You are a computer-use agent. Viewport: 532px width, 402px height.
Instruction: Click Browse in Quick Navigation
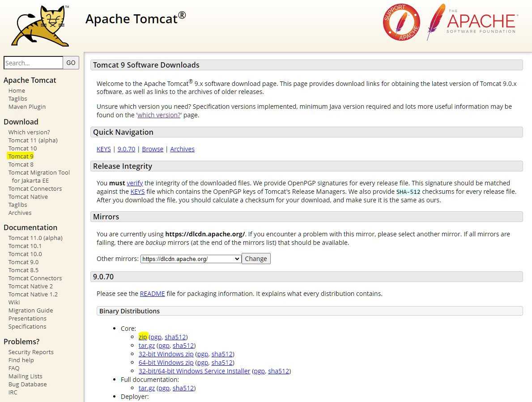point(152,149)
